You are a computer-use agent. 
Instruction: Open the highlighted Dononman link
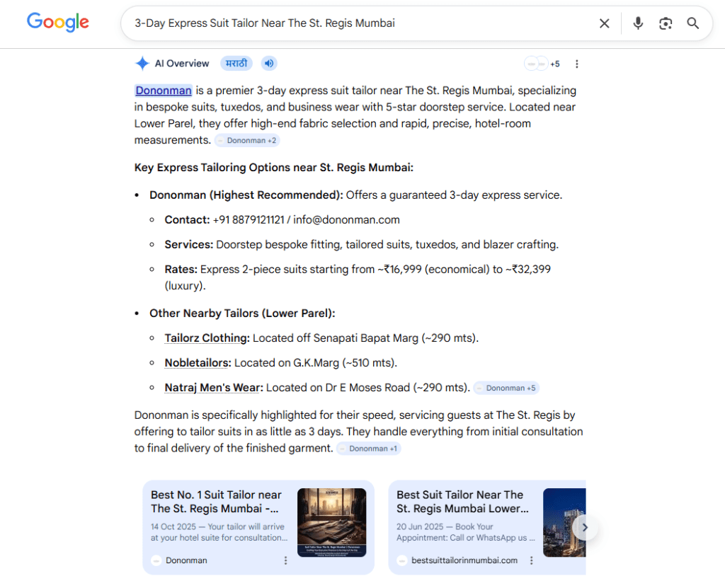click(164, 91)
